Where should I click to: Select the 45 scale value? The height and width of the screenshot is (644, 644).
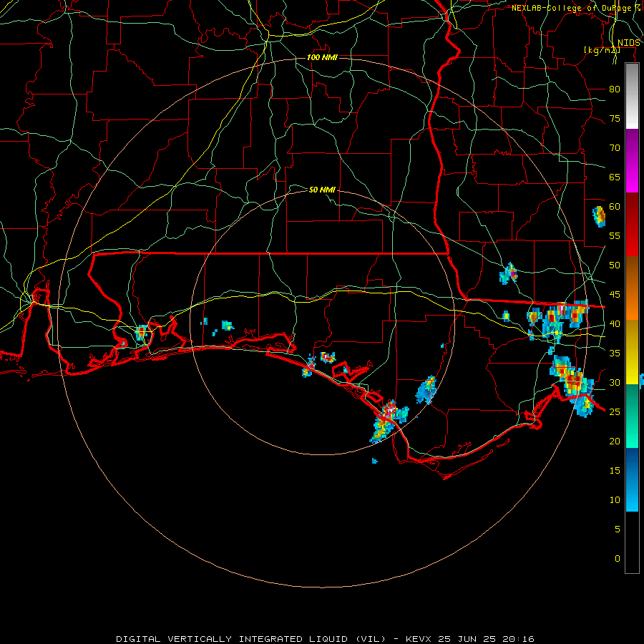click(x=615, y=295)
